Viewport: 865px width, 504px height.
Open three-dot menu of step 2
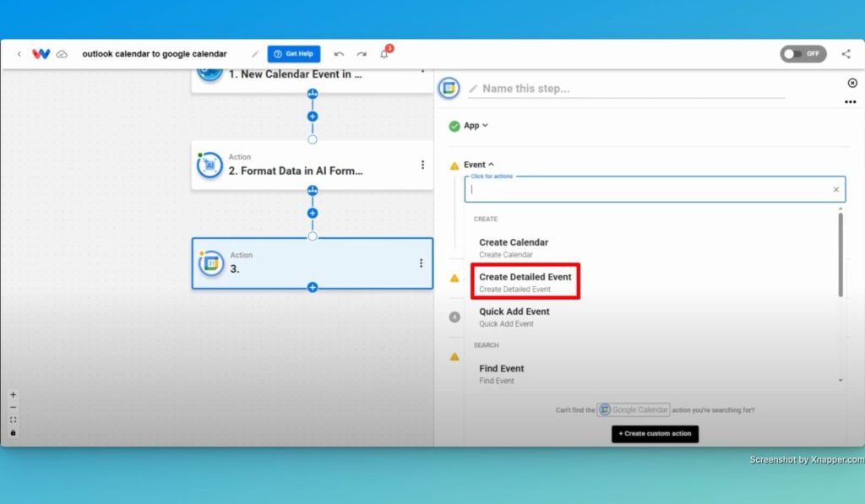point(422,165)
